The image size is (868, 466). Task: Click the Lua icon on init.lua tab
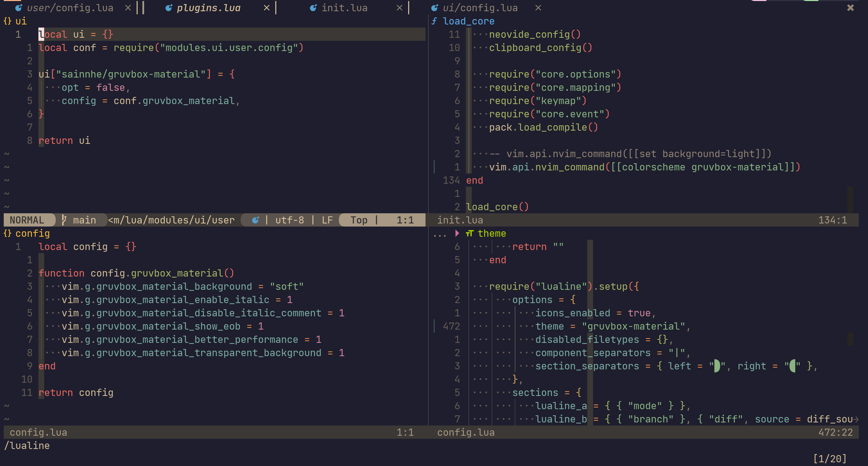pyautogui.click(x=313, y=7)
